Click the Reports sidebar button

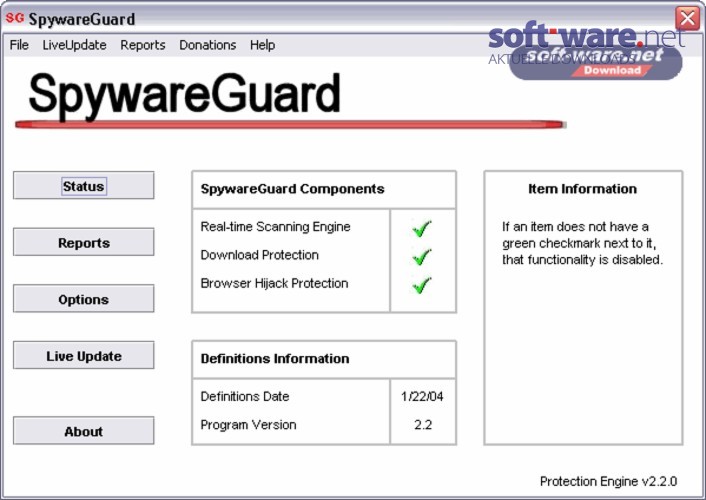(83, 242)
